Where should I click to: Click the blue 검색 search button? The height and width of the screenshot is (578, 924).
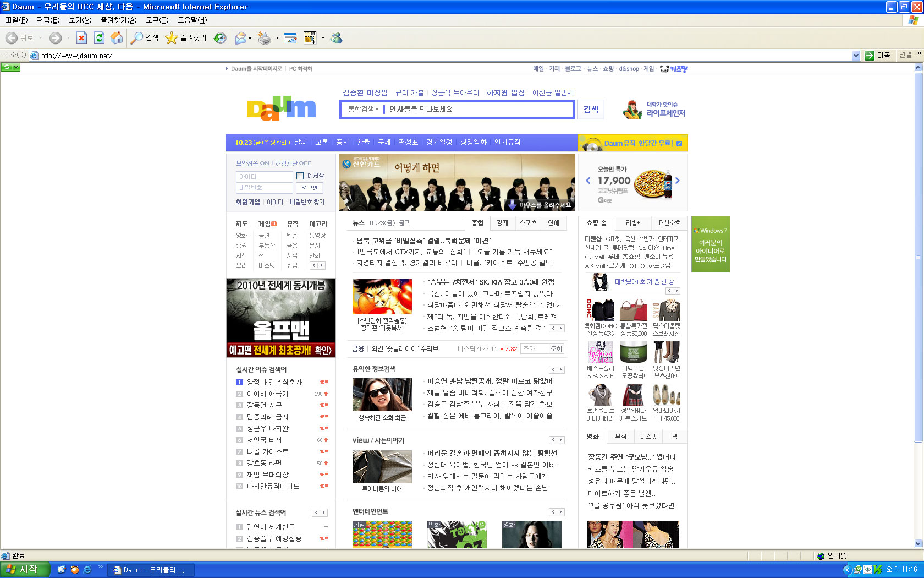(591, 110)
